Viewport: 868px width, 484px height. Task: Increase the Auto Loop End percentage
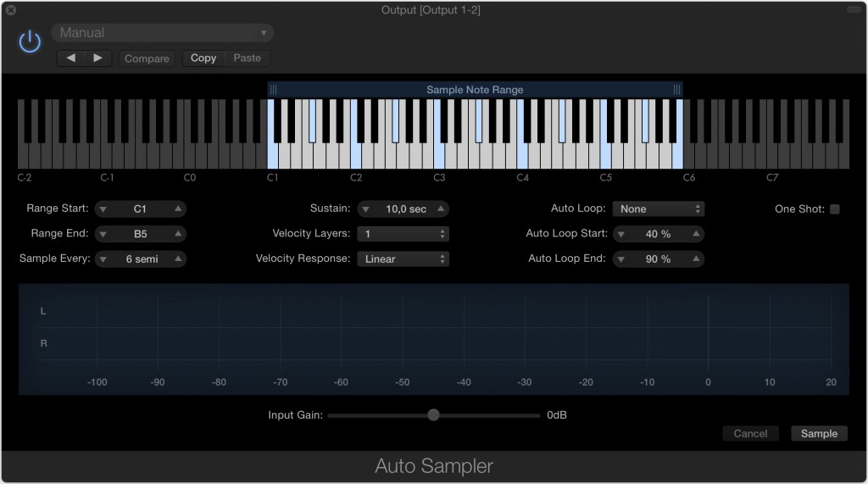click(x=696, y=259)
